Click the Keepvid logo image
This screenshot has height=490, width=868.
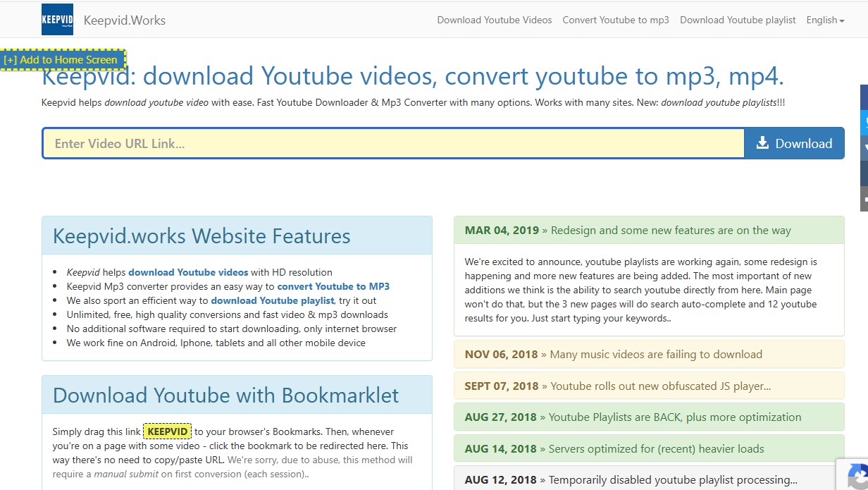click(57, 20)
